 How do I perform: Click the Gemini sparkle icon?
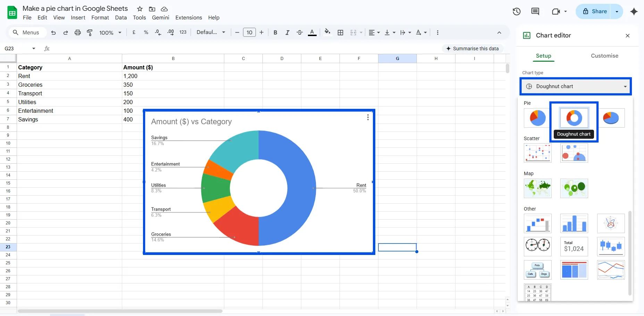634,11
